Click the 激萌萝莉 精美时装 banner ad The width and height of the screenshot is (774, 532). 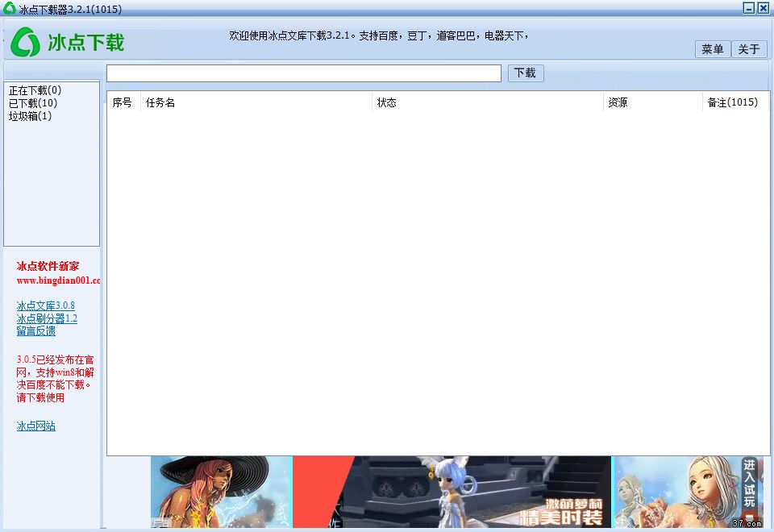(x=451, y=492)
